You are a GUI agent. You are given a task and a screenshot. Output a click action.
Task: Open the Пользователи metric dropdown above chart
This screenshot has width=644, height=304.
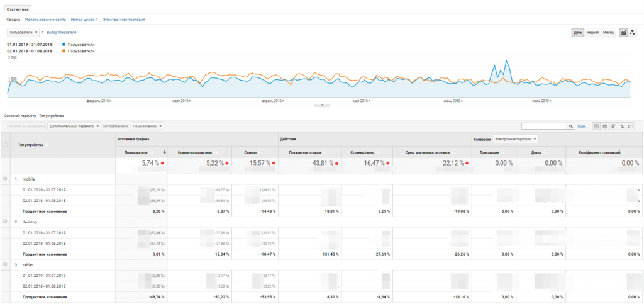[24, 32]
